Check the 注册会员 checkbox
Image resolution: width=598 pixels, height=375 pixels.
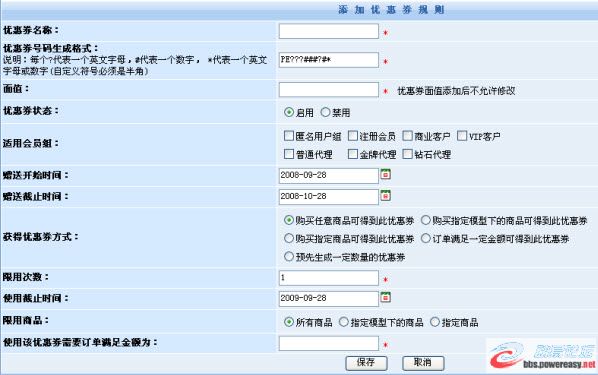pyautogui.click(x=353, y=136)
